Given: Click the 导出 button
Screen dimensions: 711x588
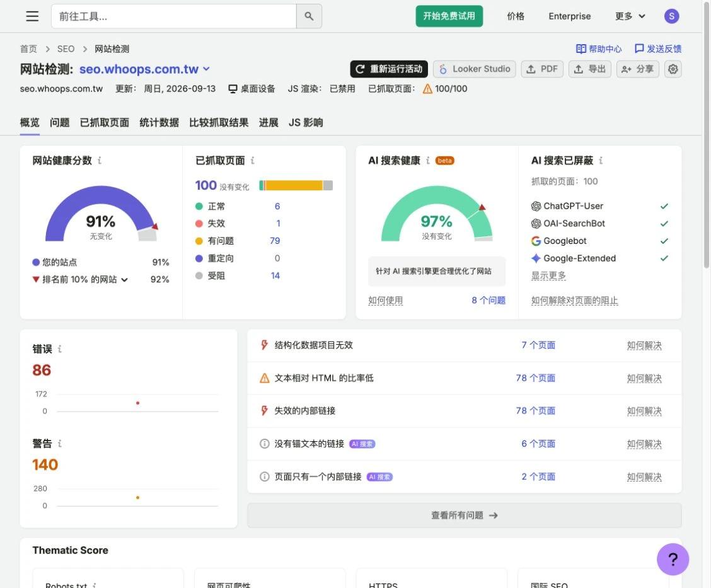Looking at the screenshot, I should 589,69.
